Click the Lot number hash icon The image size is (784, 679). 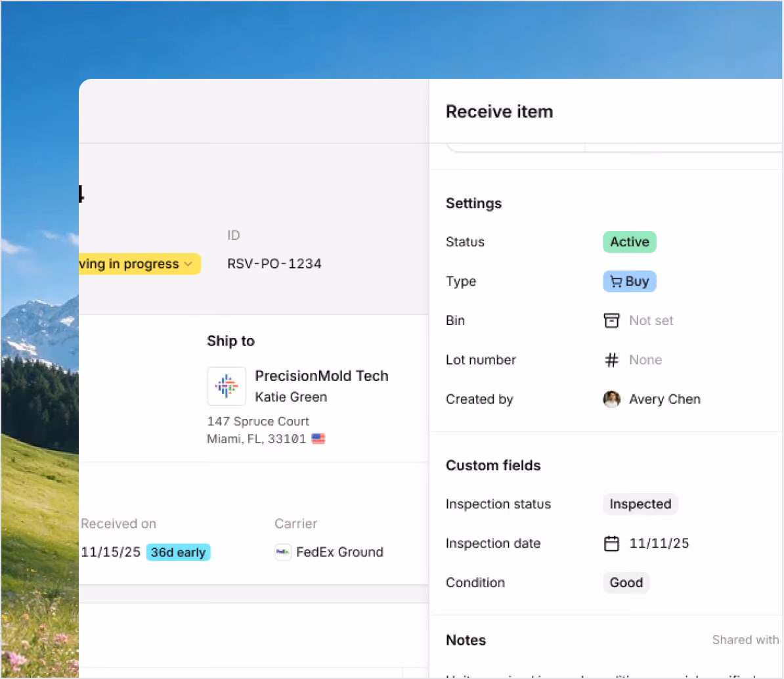click(x=611, y=360)
